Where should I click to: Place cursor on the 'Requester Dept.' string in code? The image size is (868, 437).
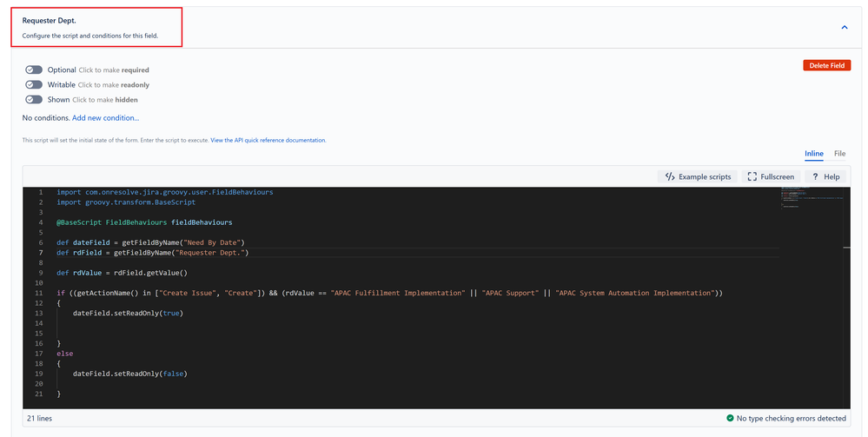(x=210, y=253)
